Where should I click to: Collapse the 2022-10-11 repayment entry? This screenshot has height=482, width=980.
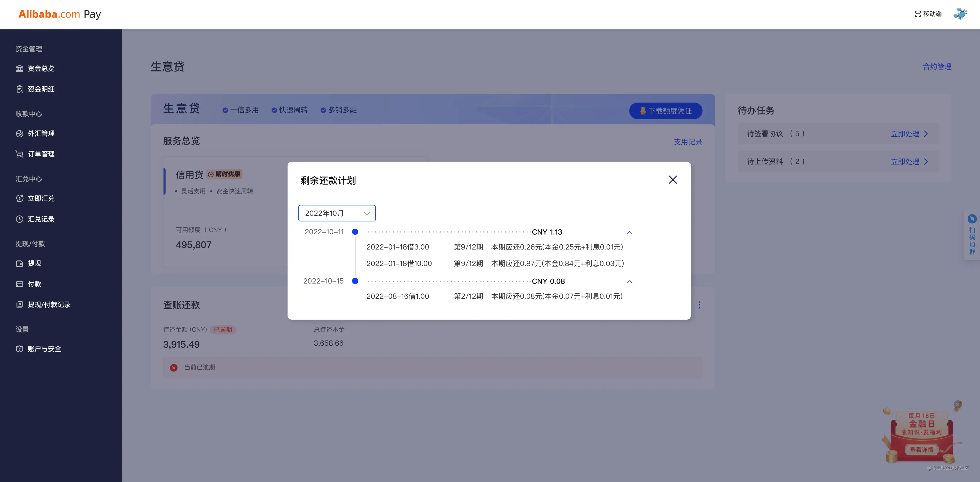point(629,232)
